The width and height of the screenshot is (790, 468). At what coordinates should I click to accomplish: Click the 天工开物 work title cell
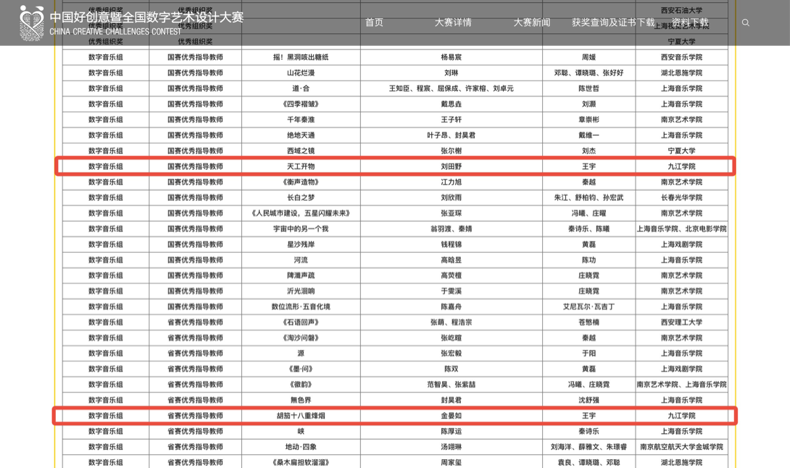tap(300, 167)
